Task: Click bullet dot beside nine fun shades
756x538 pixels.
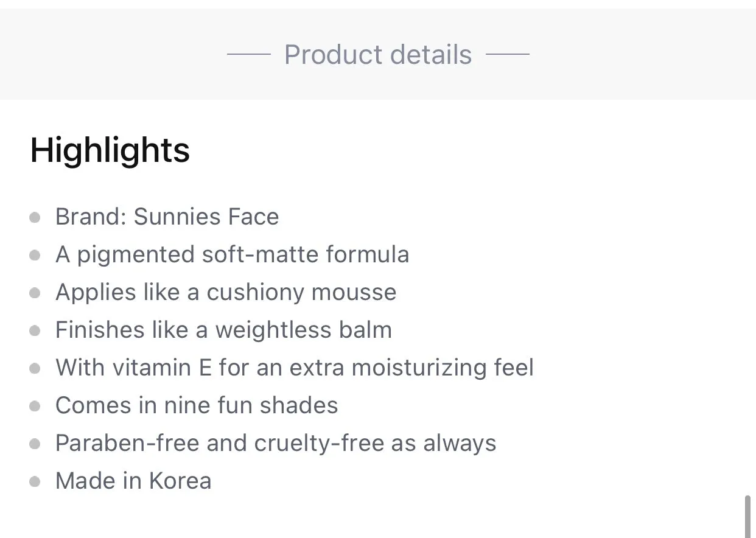Action: point(35,406)
